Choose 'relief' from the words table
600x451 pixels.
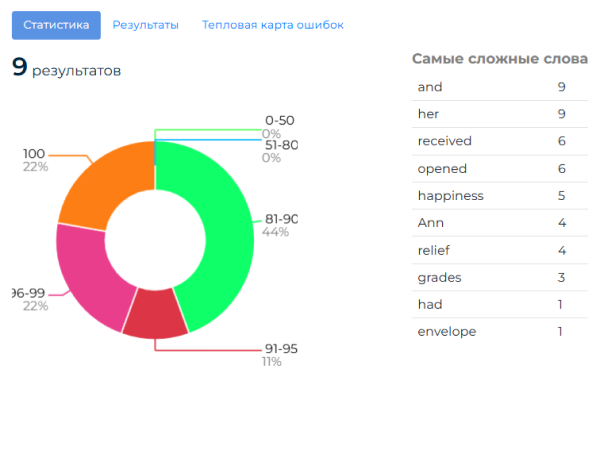(436, 250)
